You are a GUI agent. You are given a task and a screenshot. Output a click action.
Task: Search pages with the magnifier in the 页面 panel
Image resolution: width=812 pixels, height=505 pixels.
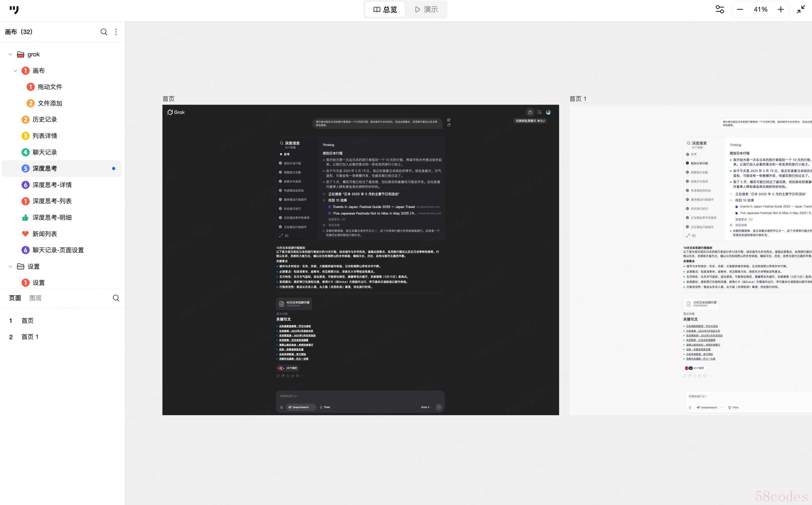[116, 298]
